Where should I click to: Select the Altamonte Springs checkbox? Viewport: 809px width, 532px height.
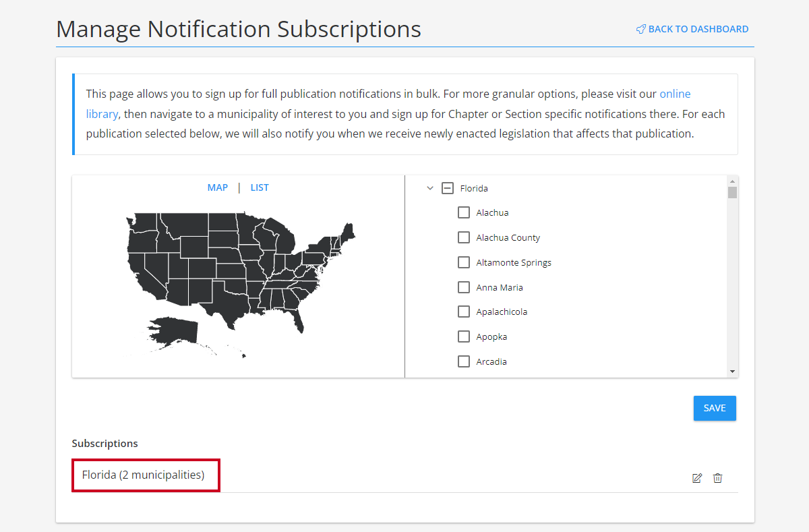click(464, 262)
